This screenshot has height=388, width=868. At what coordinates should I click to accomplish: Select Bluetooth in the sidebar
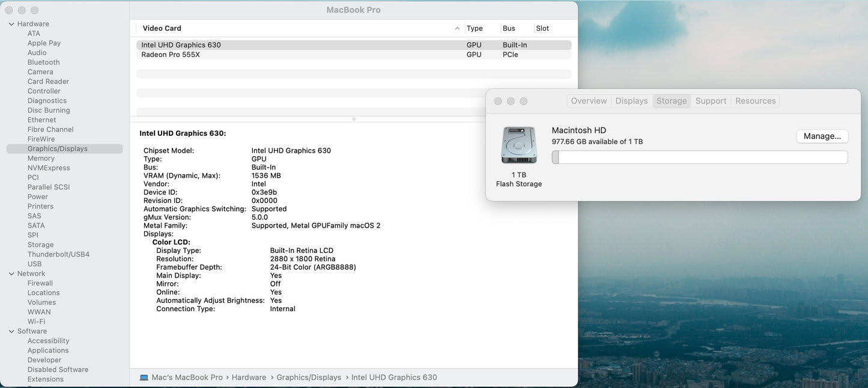click(43, 61)
